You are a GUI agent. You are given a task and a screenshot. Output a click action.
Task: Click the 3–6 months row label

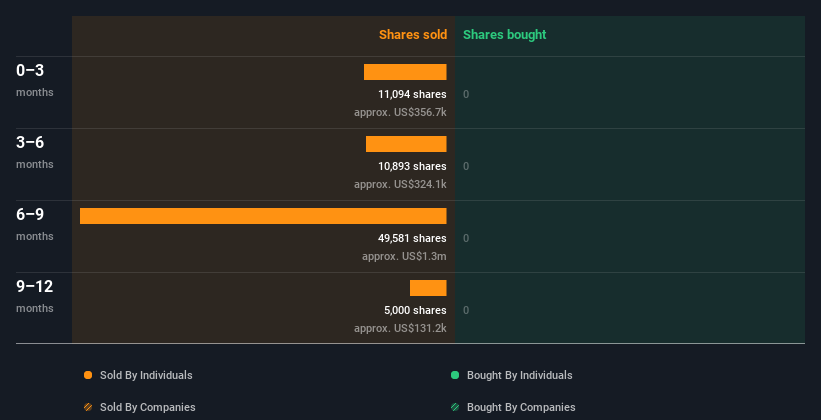[35, 152]
